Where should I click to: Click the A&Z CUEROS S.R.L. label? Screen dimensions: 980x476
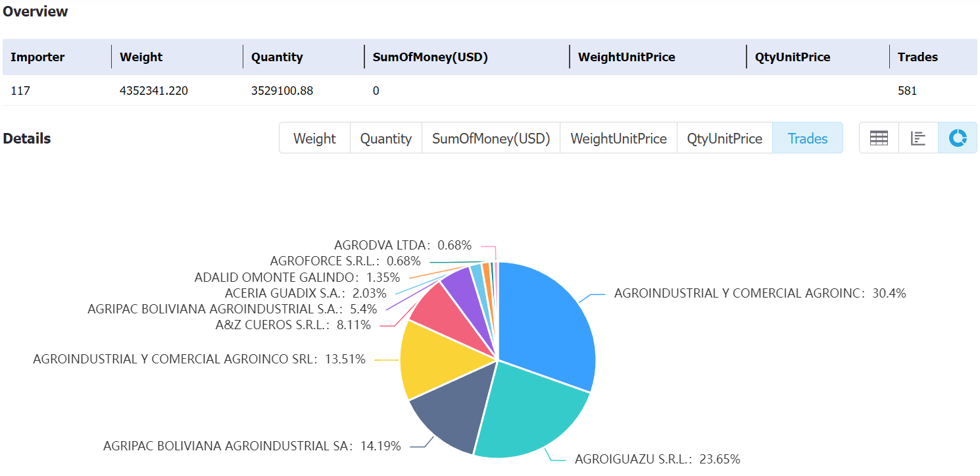pyautogui.click(x=293, y=325)
